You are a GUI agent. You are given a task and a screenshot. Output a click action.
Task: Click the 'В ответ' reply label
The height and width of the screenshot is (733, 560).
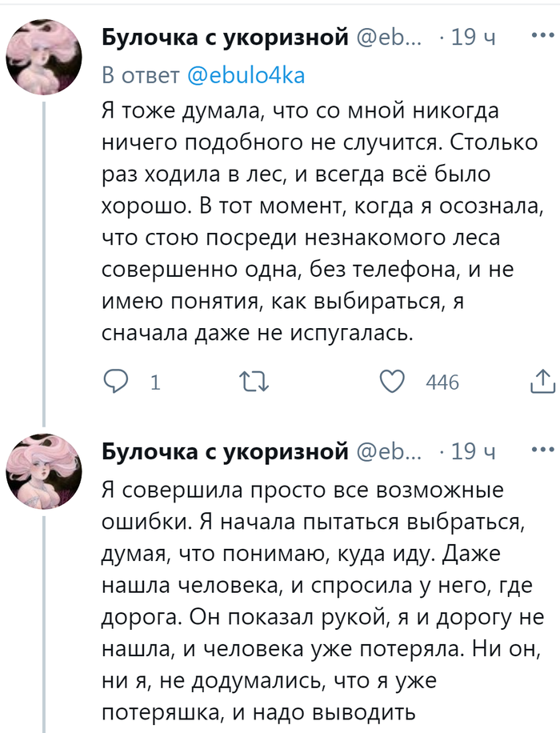point(141,75)
